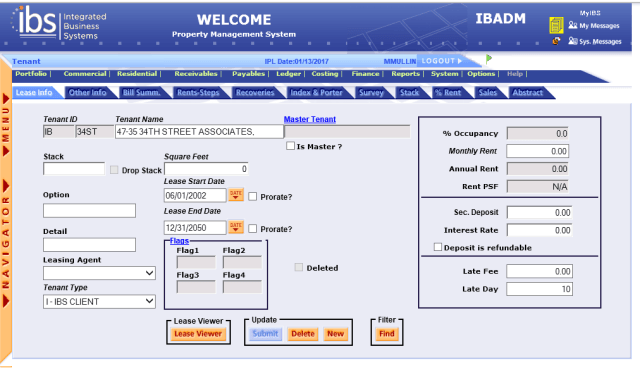The height and width of the screenshot is (380, 640).
Task: Click the Lease Viewer button
Action: click(x=198, y=334)
